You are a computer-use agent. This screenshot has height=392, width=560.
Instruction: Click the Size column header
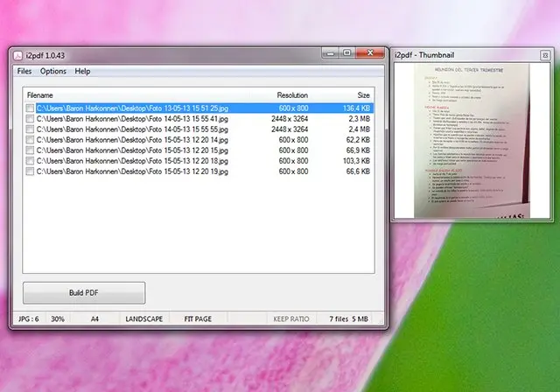pyautogui.click(x=363, y=94)
